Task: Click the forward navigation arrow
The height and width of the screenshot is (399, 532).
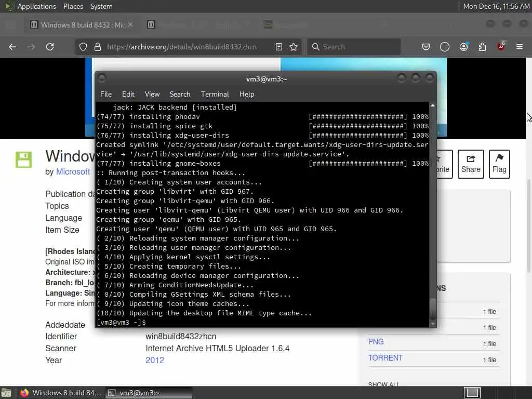Action: (31, 47)
